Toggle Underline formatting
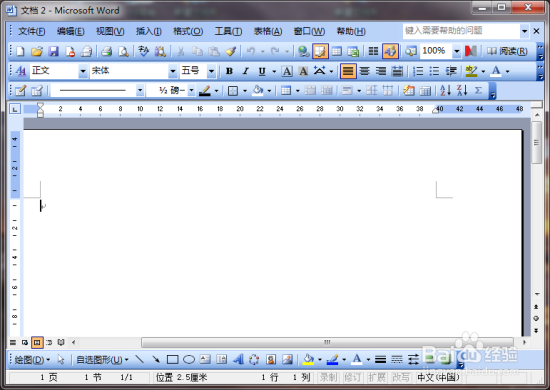Image resolution: width=550 pixels, height=390 pixels. (x=262, y=71)
